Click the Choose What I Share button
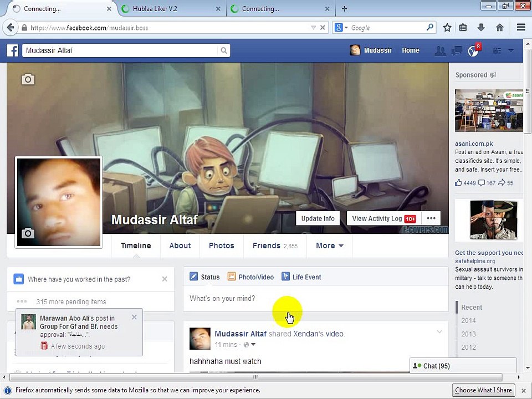This screenshot has height=399, width=532. point(483,390)
